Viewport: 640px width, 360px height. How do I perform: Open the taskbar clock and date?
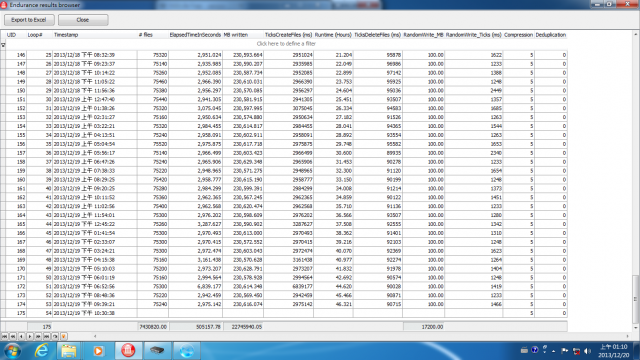point(614,351)
